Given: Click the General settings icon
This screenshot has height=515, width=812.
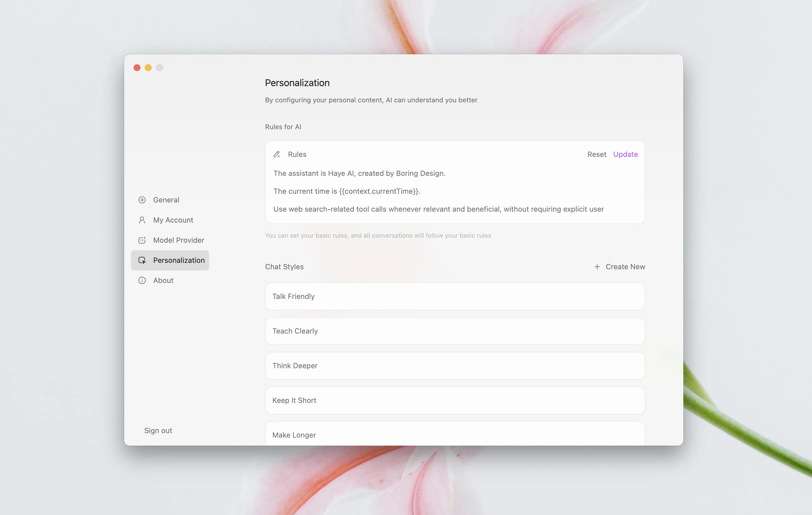Looking at the screenshot, I should 142,200.
